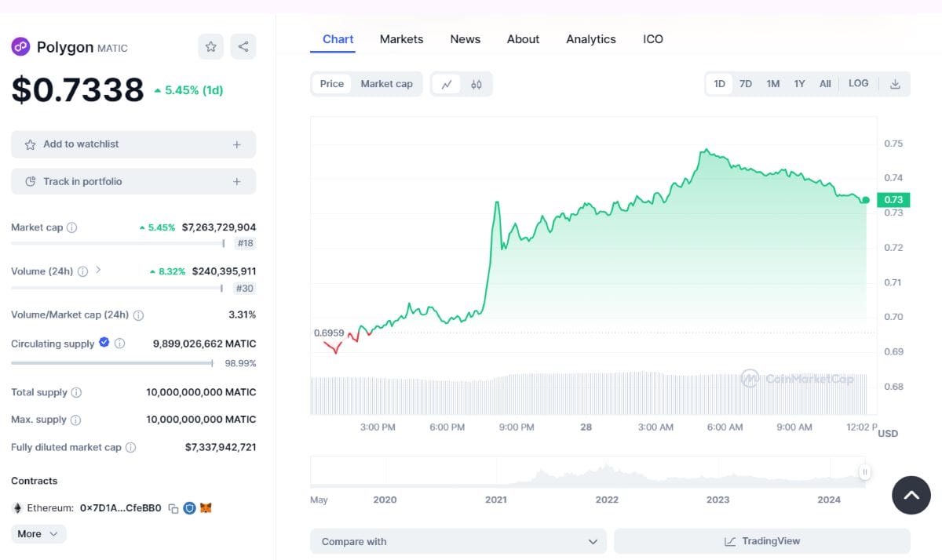Click the download chart data icon
The height and width of the screenshot is (560, 942).
point(895,84)
